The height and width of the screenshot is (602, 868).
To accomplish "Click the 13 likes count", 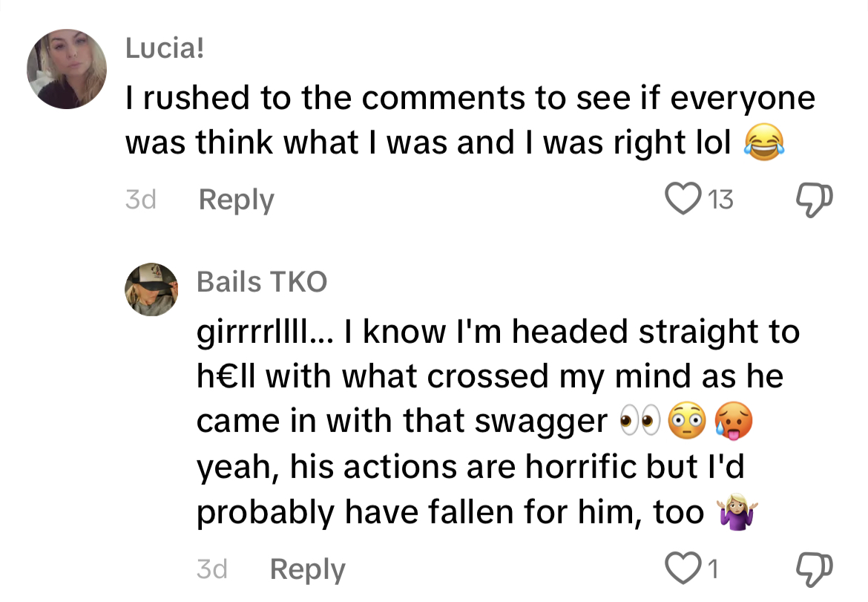I will 720,199.
